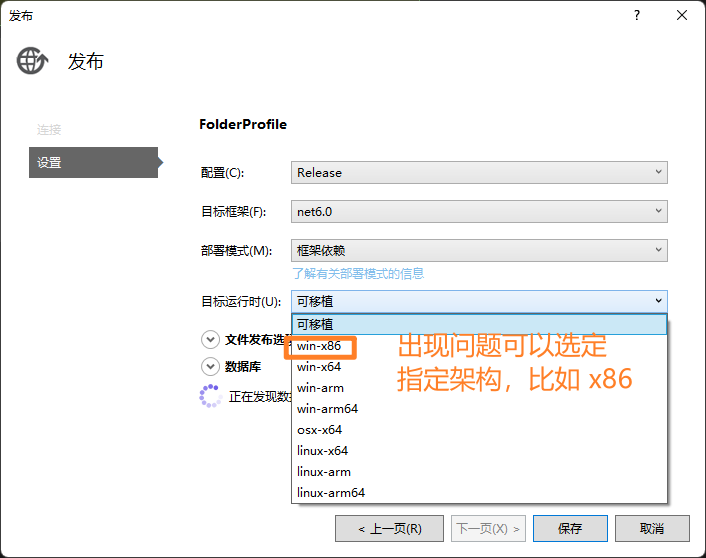This screenshot has height=558, width=706.
Task: Choose win-arm64 runtime option
Action: (x=327, y=409)
